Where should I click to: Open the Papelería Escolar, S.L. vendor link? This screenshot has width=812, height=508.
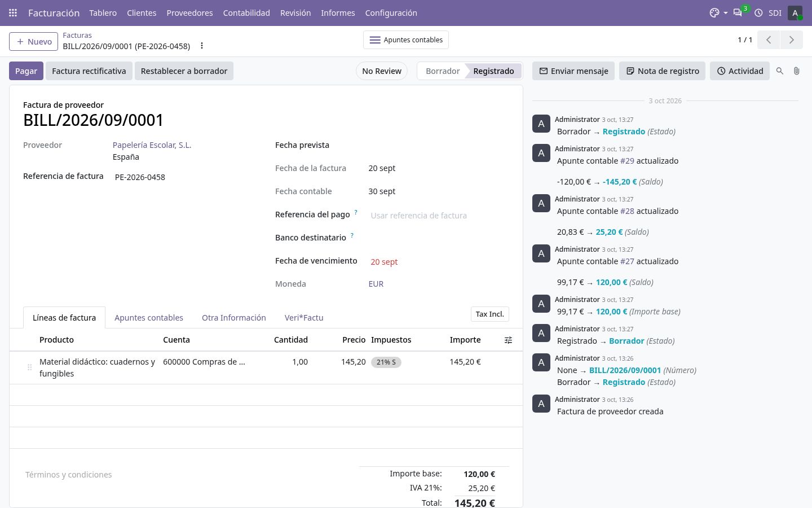click(x=152, y=145)
